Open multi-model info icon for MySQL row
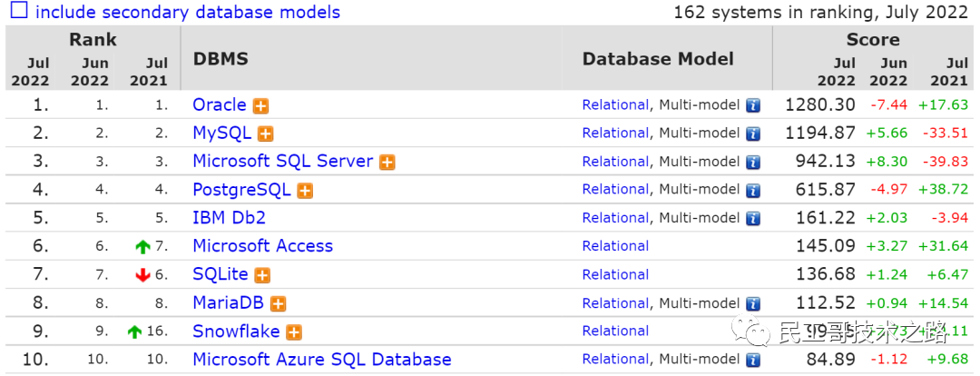The image size is (980, 376). point(752,134)
